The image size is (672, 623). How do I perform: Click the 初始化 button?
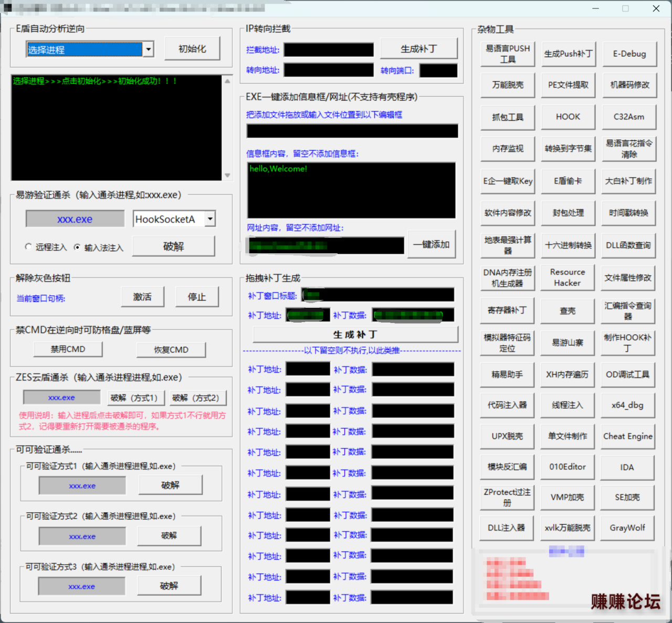(192, 49)
